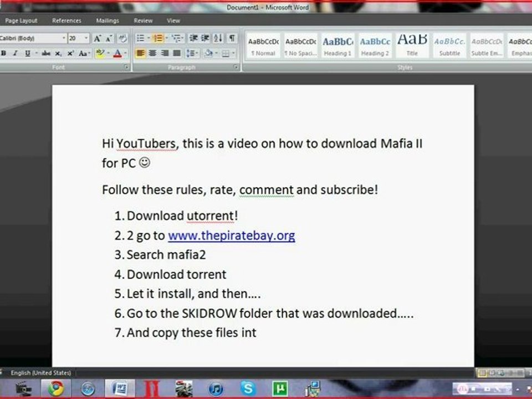Click Grow Font icon
532x399 pixels.
pos(98,38)
